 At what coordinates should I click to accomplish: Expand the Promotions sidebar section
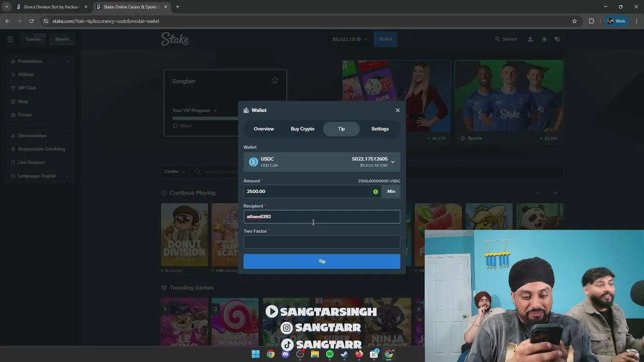(39, 61)
